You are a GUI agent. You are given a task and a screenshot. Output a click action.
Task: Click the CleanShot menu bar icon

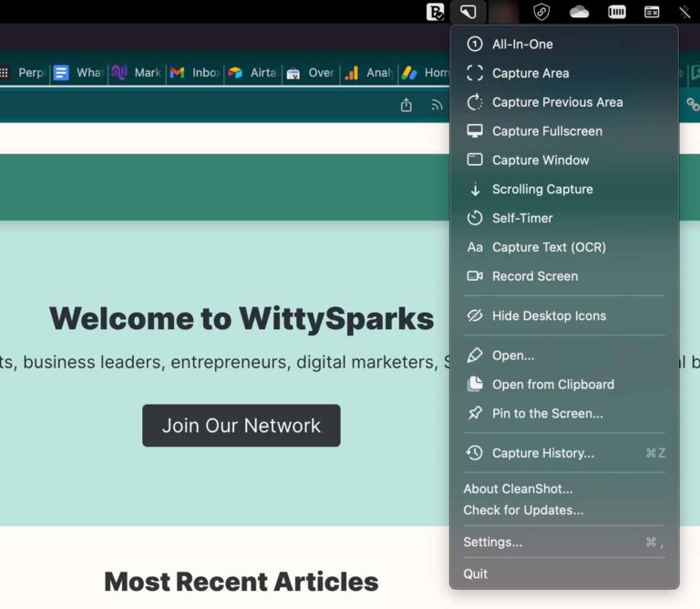click(x=468, y=12)
